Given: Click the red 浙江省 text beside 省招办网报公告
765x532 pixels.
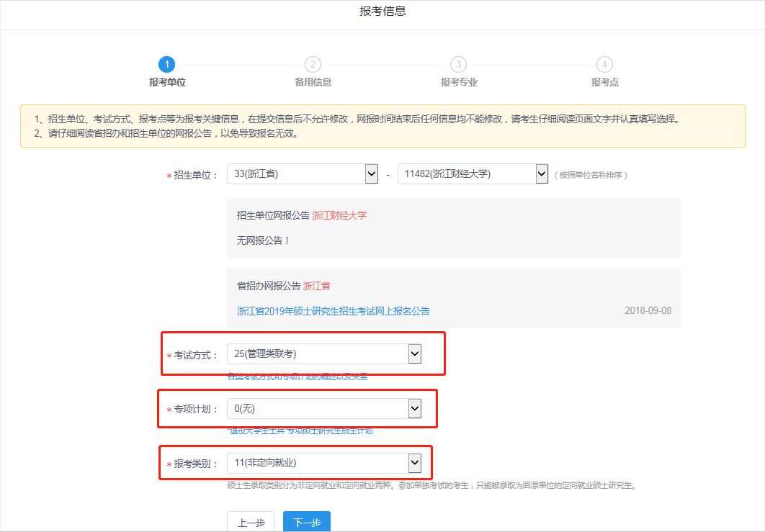Looking at the screenshot, I should (316, 286).
